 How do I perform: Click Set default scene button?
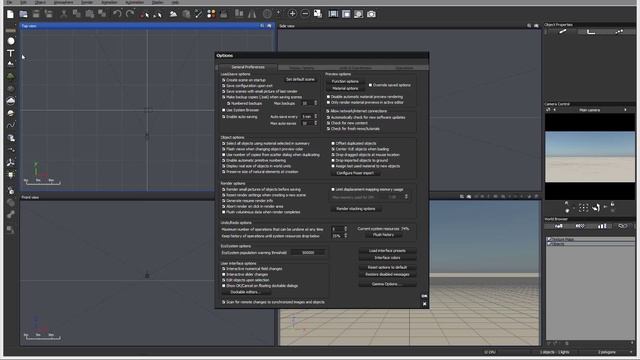coord(300,80)
